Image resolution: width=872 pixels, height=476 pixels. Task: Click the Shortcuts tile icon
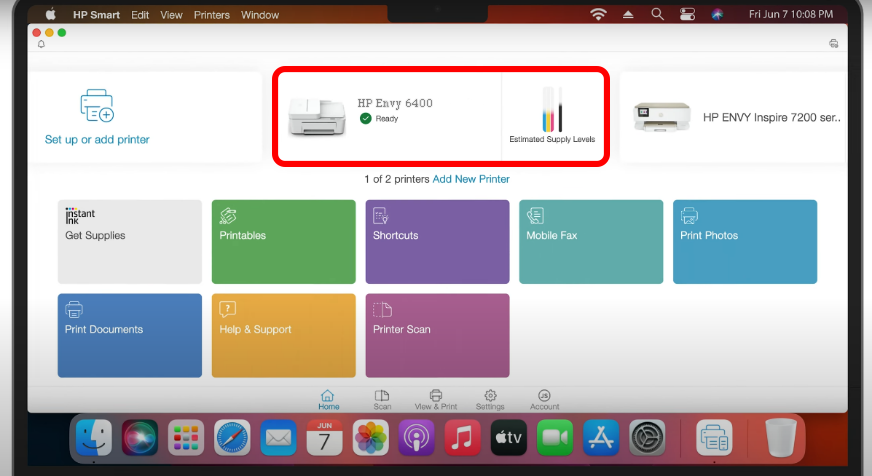tap(381, 216)
